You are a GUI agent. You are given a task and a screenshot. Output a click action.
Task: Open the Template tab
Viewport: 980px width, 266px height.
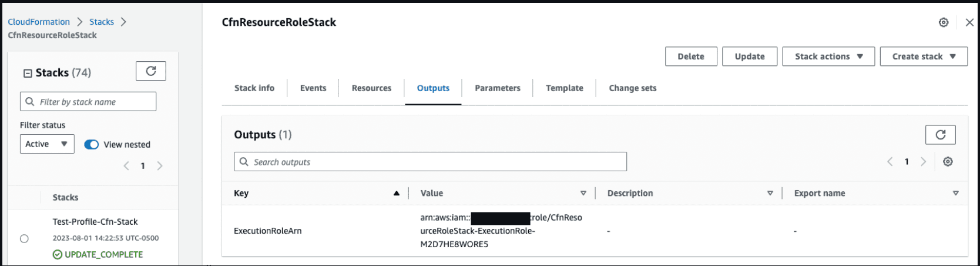(564, 88)
